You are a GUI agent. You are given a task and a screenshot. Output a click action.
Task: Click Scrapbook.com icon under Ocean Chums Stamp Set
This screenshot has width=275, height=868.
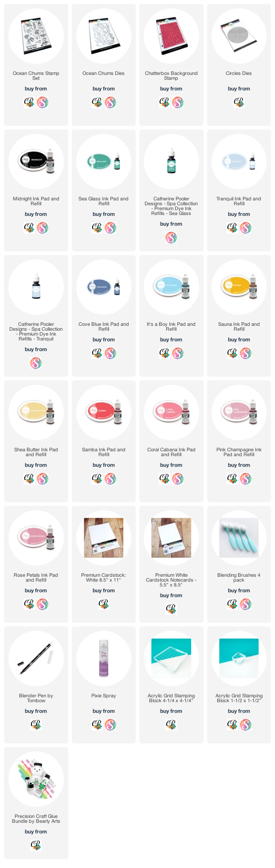coord(43,102)
